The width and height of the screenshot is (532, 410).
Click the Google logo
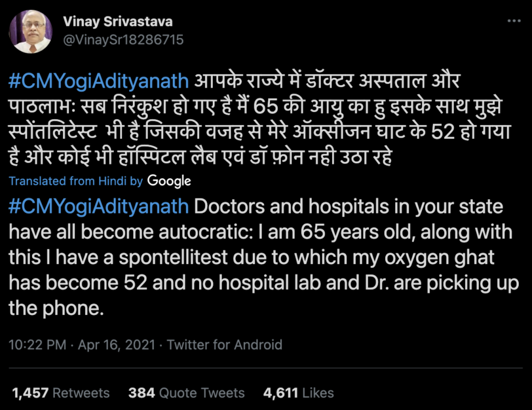click(169, 181)
